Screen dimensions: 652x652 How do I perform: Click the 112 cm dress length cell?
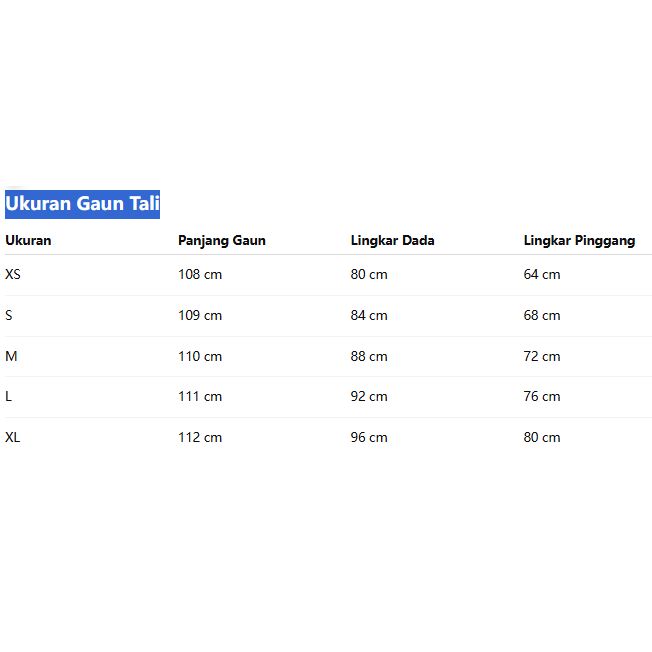tap(200, 437)
